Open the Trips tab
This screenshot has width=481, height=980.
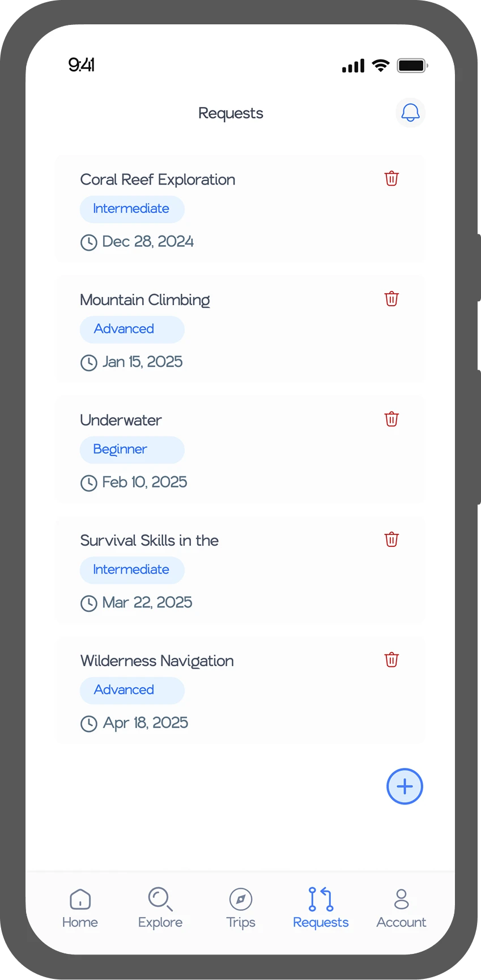[x=241, y=908]
